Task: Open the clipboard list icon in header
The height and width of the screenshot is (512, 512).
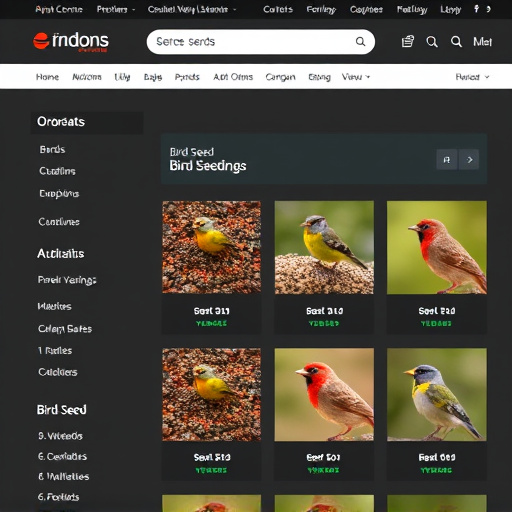Action: 408,42
